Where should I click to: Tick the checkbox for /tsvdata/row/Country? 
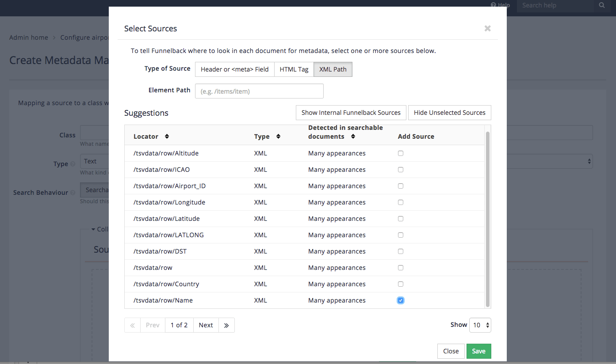click(401, 284)
